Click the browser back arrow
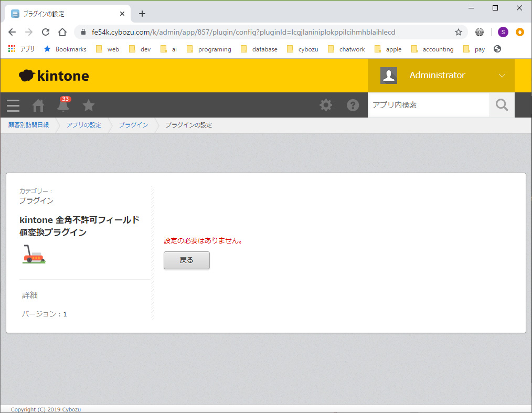 tap(12, 32)
